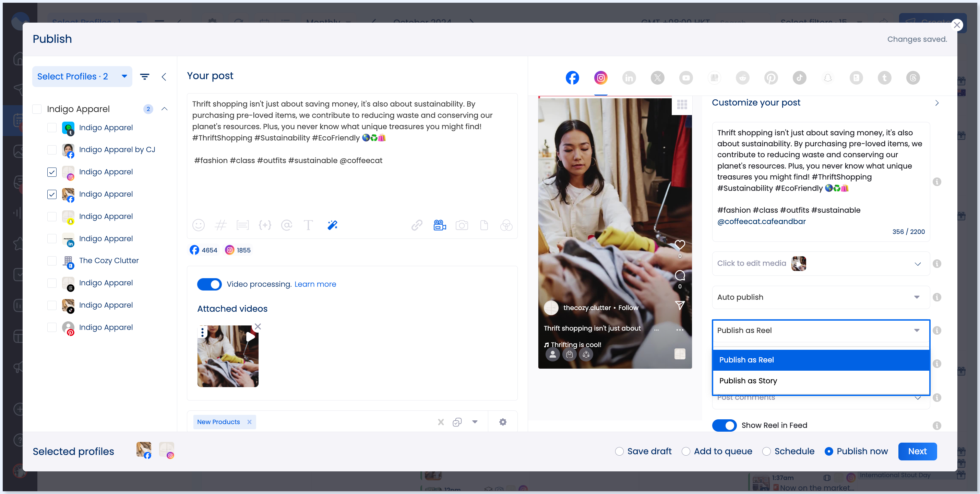This screenshot has height=494, width=980.
Task: Select the Add to queue option
Action: (x=685, y=452)
